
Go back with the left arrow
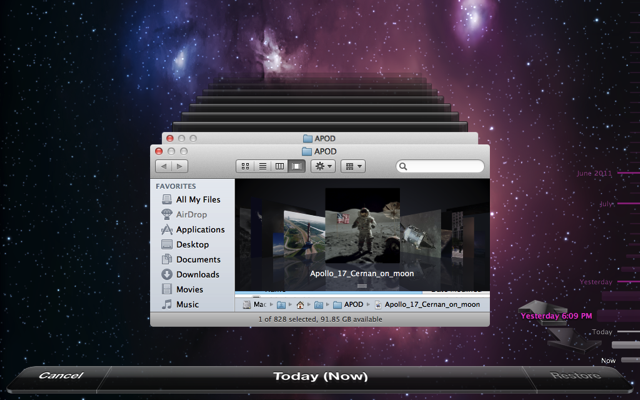coord(164,166)
